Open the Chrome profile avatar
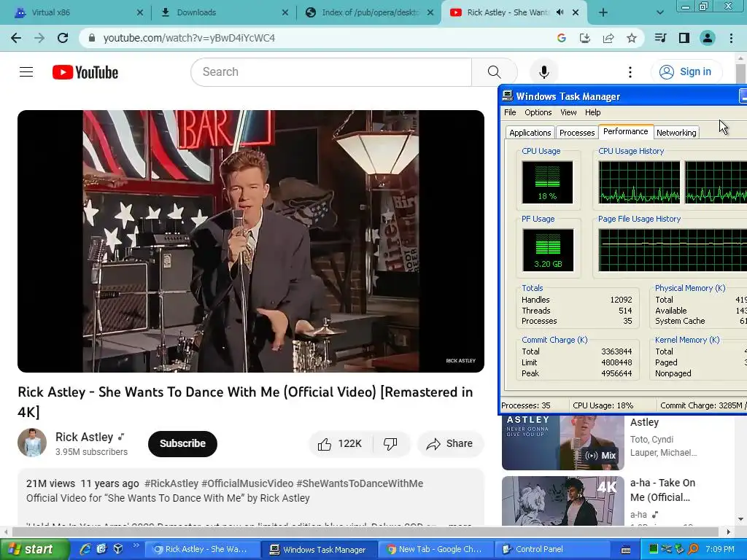The width and height of the screenshot is (747, 560). click(708, 38)
